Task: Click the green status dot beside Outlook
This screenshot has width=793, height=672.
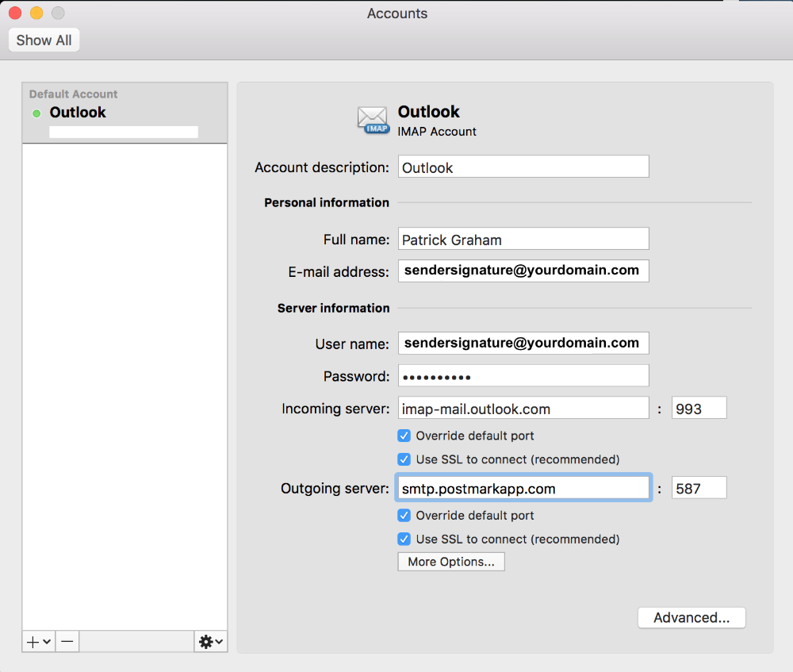Action: point(36,113)
